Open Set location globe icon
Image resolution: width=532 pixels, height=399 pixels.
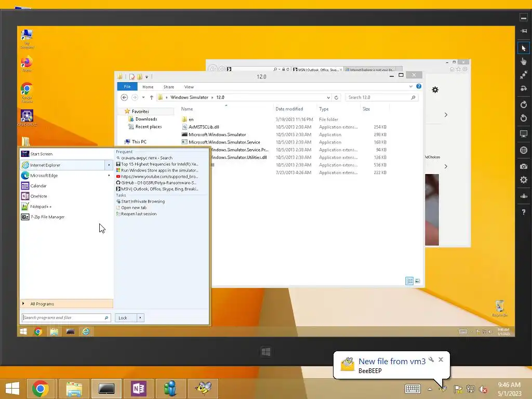coord(524,150)
